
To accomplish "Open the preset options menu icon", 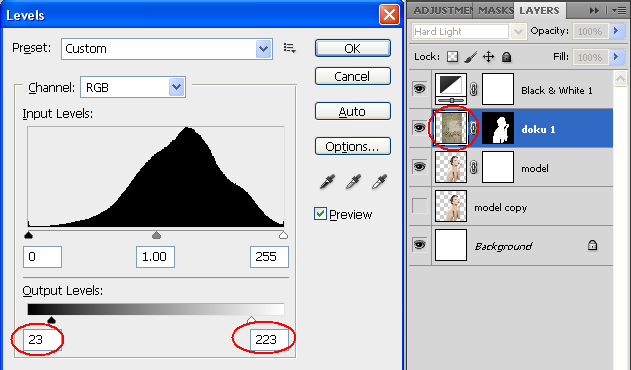I will pyautogui.click(x=290, y=48).
